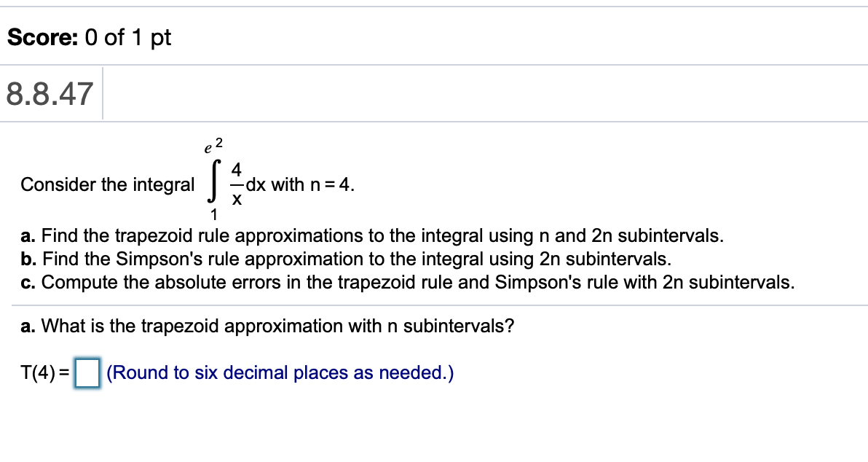Select the dx term in the integral

tap(255, 184)
